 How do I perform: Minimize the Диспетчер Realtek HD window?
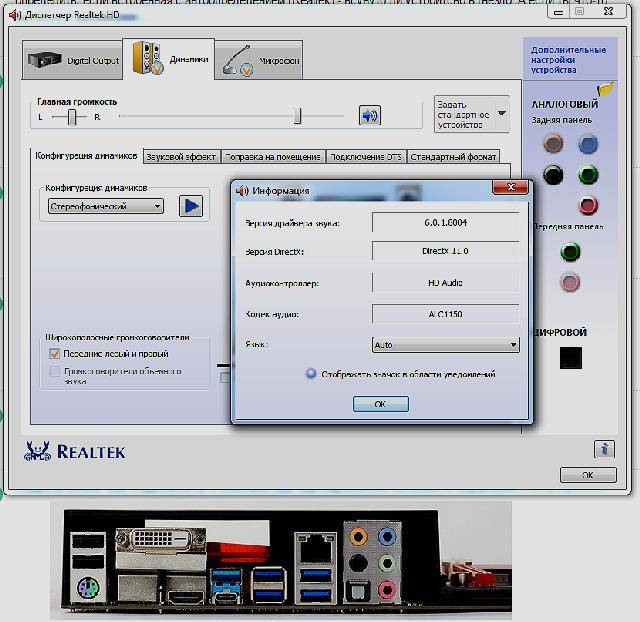tap(558, 12)
